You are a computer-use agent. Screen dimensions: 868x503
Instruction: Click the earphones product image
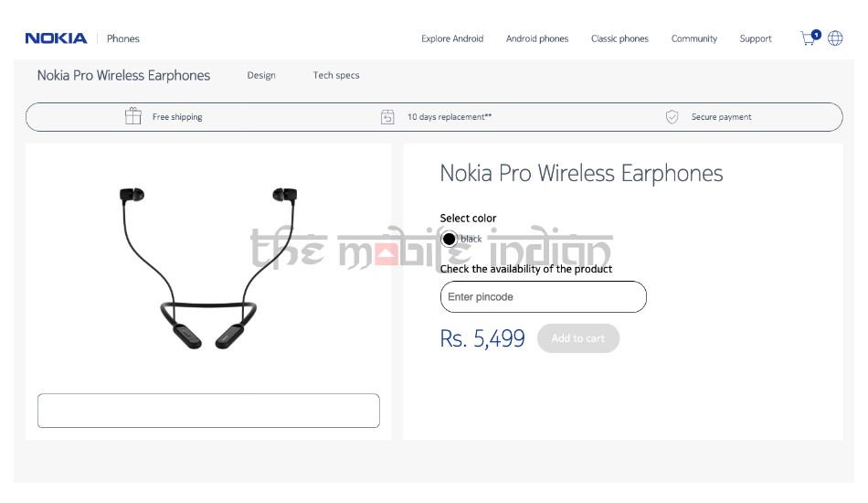point(208,268)
